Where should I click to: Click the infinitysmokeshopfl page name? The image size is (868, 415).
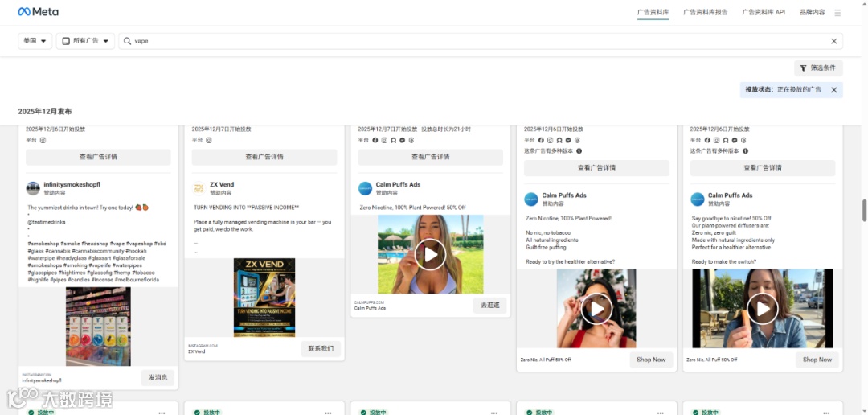pyautogui.click(x=72, y=184)
